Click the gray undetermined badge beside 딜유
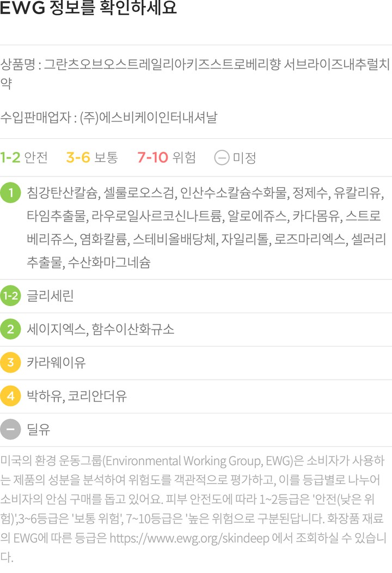 coord(10,429)
